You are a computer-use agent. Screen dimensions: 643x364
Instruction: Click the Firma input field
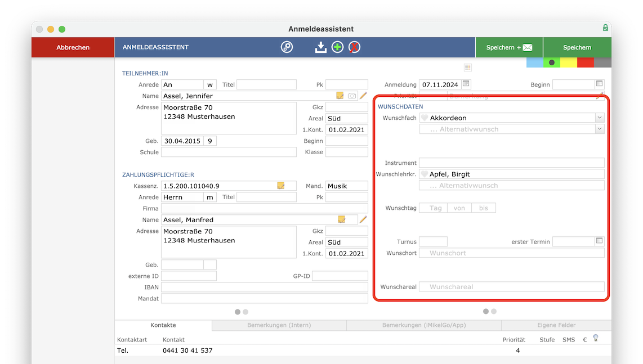(x=265, y=208)
